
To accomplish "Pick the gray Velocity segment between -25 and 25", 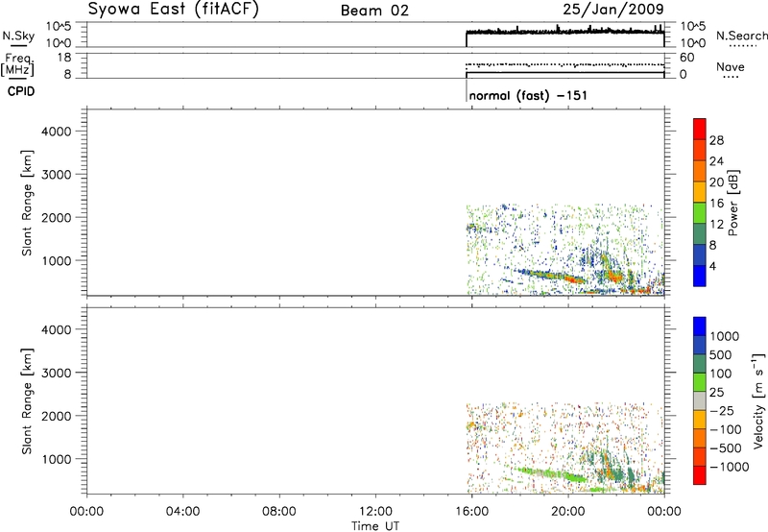I will [x=700, y=400].
